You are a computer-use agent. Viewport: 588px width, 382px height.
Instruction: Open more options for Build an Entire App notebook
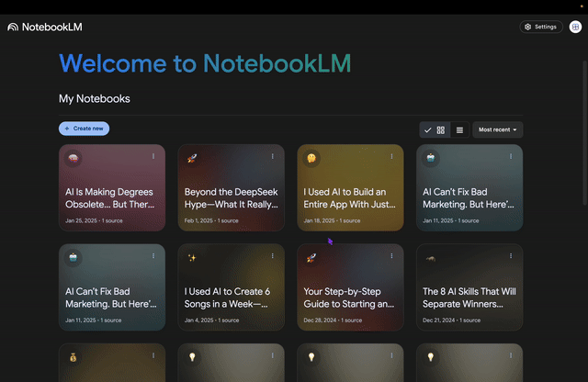point(392,156)
